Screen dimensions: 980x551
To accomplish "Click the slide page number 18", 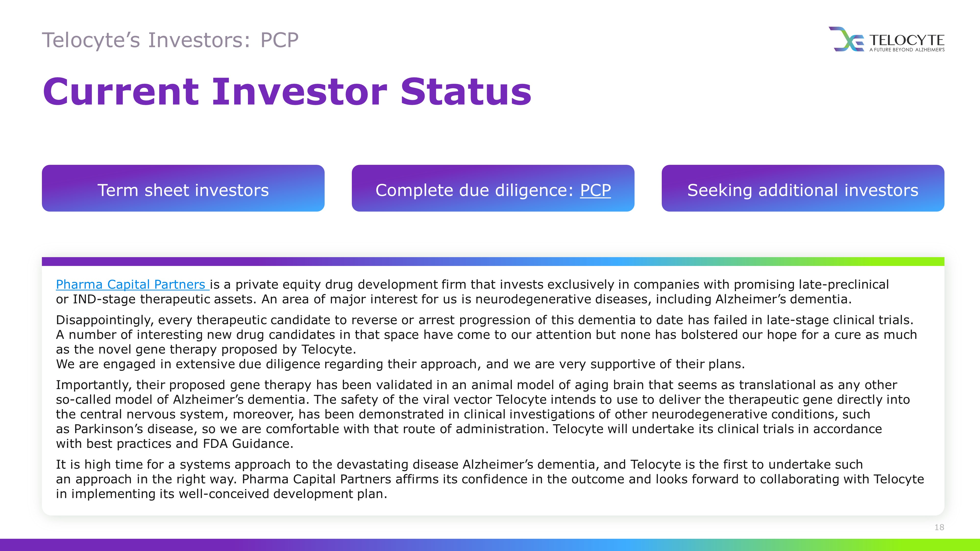I will (x=939, y=527).
